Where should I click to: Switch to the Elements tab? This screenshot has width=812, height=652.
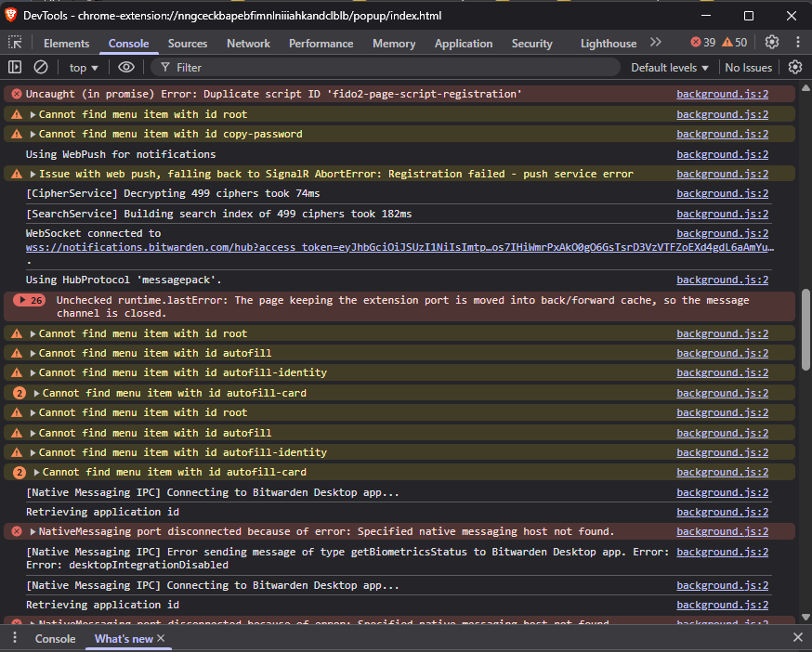(x=66, y=44)
